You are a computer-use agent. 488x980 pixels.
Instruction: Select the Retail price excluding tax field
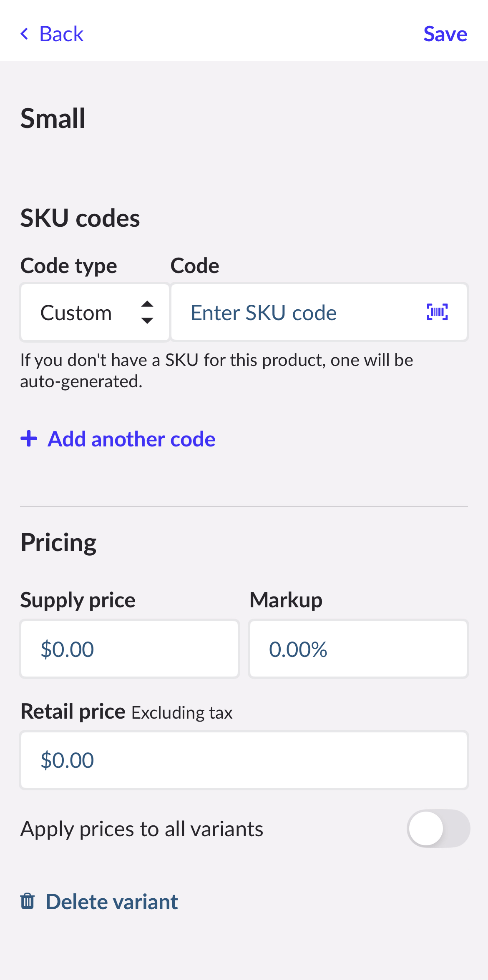coord(244,760)
